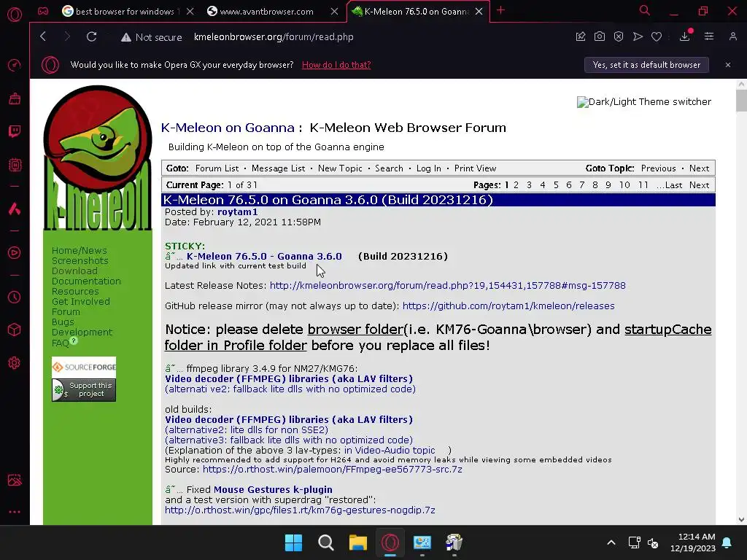Image resolution: width=747 pixels, height=560 pixels.
Task: Click the tab search magnifier icon
Action: (645, 10)
